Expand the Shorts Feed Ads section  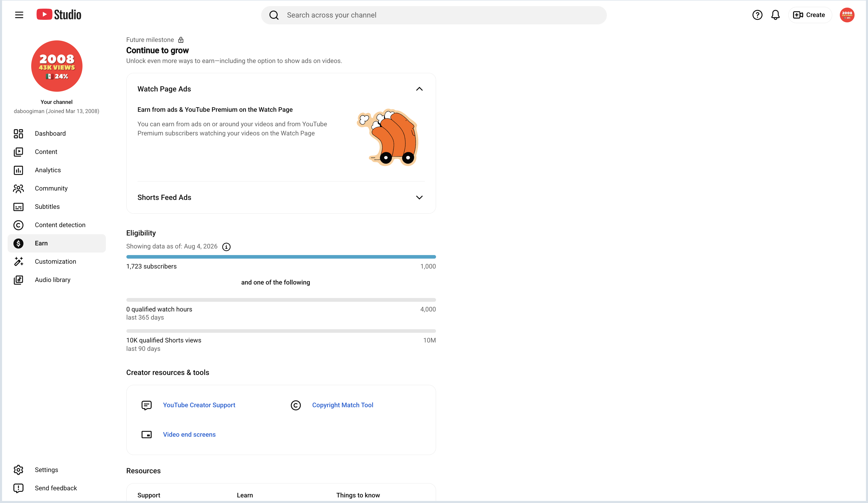point(419,198)
